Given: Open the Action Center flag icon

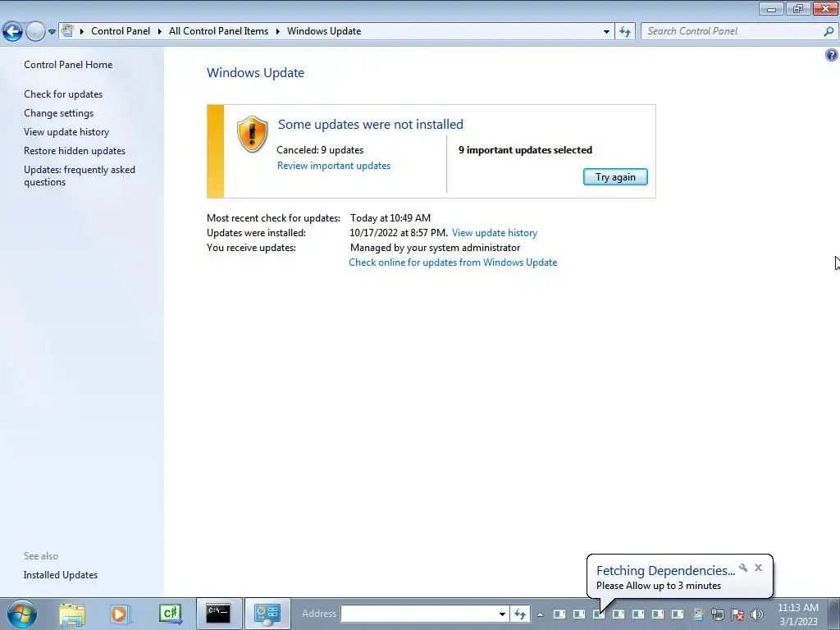Looking at the screenshot, I should point(737,614).
